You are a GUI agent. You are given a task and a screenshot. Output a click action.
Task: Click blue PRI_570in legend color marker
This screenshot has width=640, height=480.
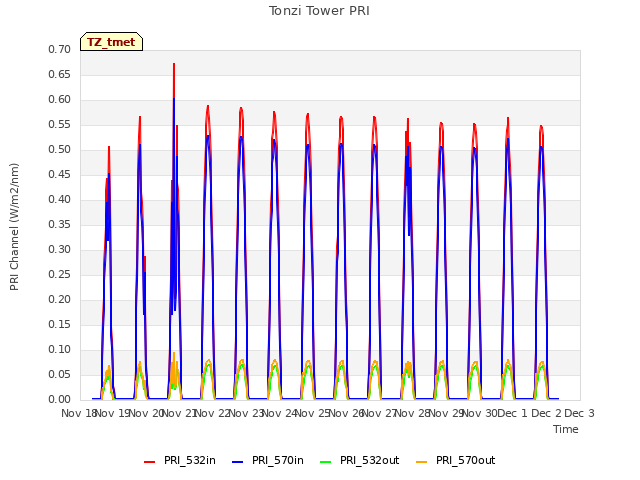pyautogui.click(x=238, y=462)
